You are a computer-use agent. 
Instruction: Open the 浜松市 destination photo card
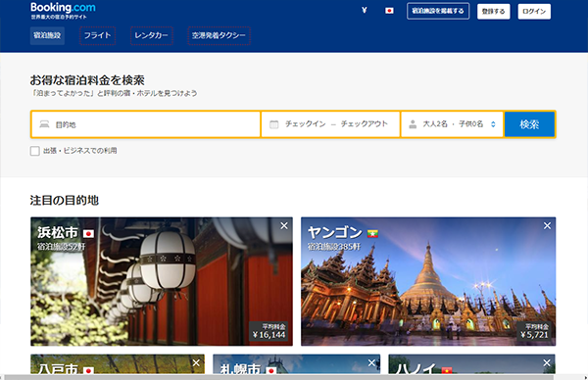[x=162, y=281]
